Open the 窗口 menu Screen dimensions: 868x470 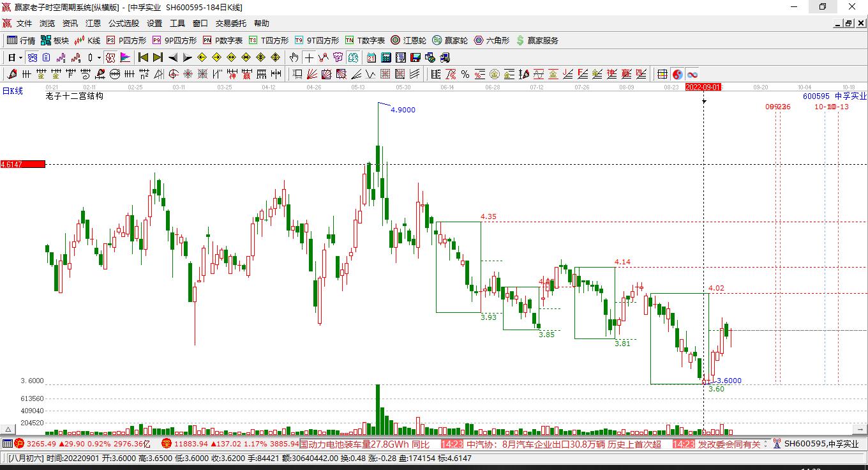tap(200, 24)
